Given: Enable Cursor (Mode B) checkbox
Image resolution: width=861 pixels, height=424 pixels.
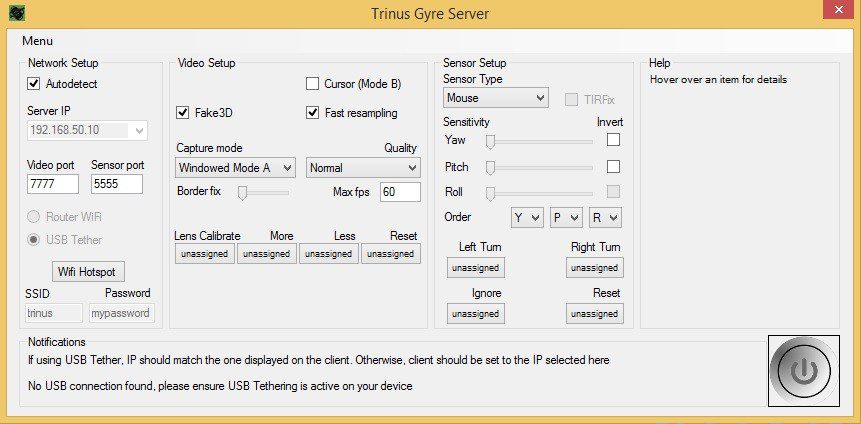Looking at the screenshot, I should coord(312,84).
